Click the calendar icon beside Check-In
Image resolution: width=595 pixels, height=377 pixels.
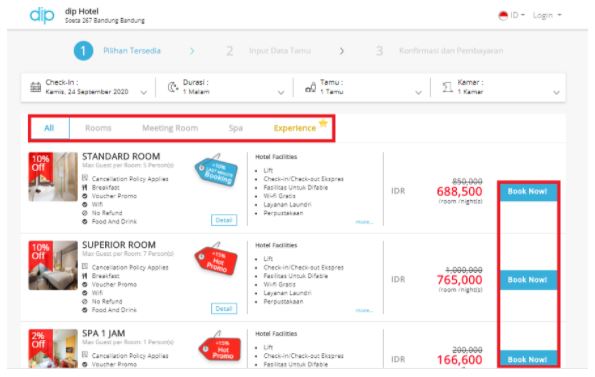(x=36, y=87)
